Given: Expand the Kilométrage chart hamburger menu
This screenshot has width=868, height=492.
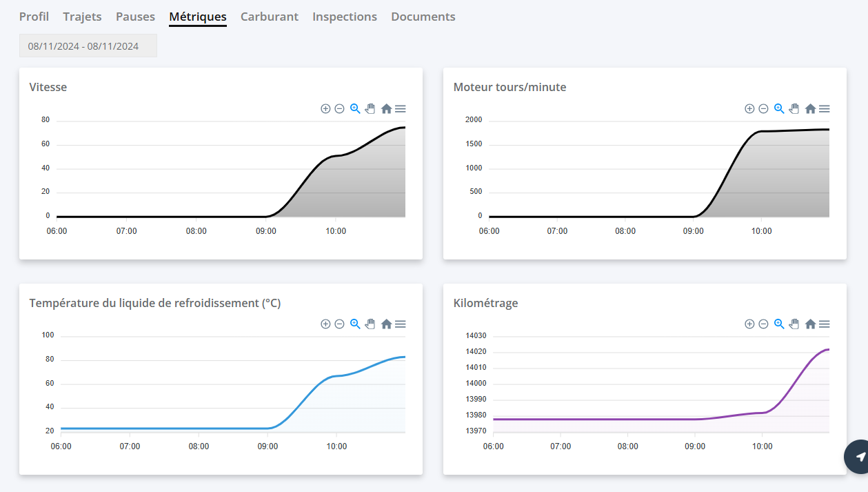Looking at the screenshot, I should 824,324.
